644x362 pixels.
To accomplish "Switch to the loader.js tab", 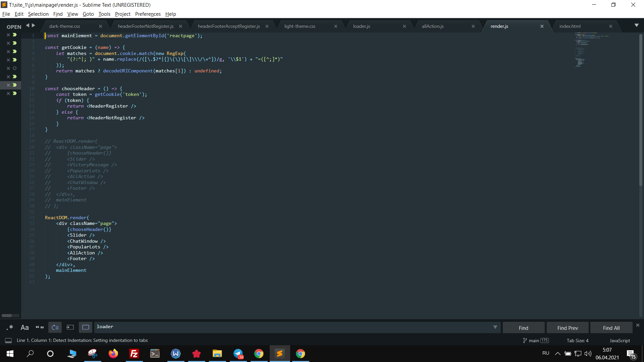I will 362,26.
